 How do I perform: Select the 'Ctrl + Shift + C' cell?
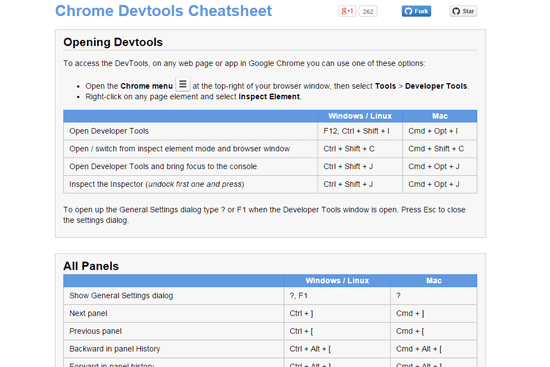pyautogui.click(x=360, y=149)
